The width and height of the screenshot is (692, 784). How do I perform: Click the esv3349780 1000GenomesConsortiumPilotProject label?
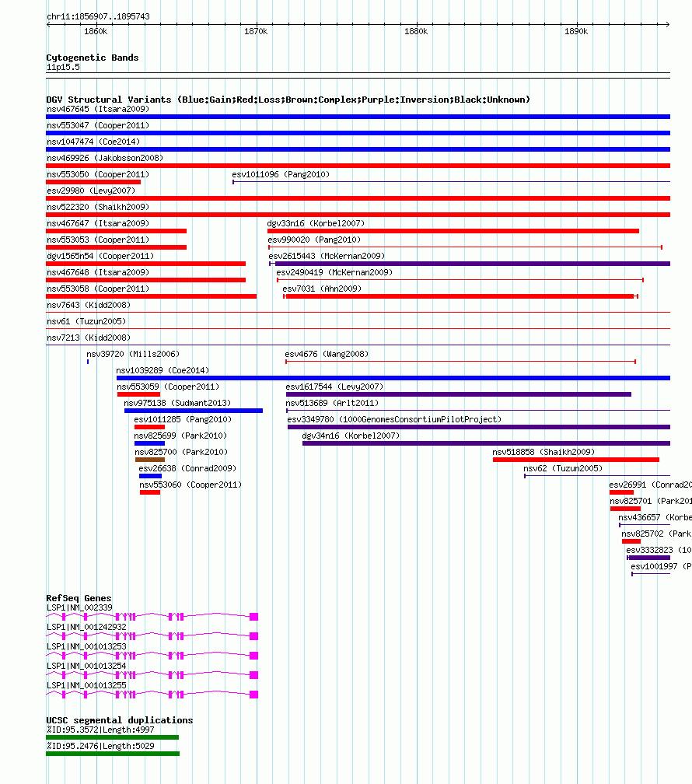(x=394, y=419)
